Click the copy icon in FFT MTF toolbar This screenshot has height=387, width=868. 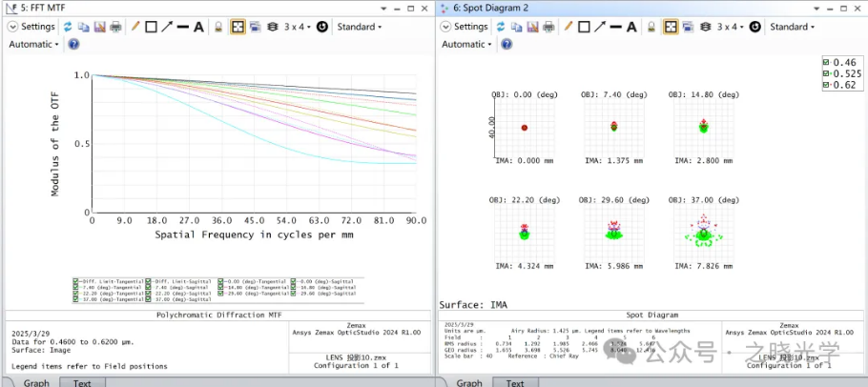click(83, 27)
